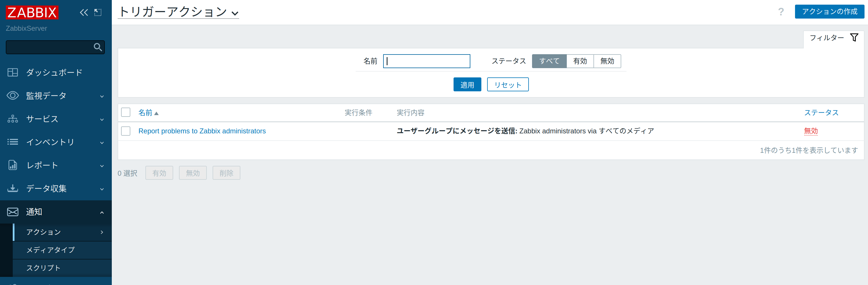
Task: Click the 適用 button
Action: tap(467, 84)
